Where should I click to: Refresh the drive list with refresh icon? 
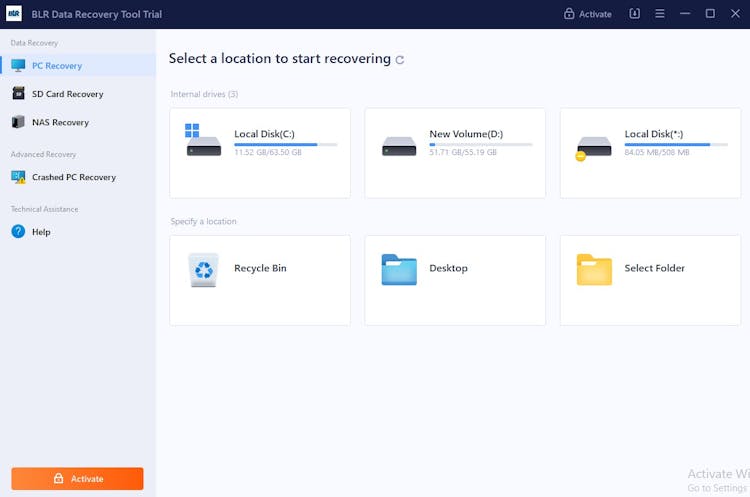point(400,60)
